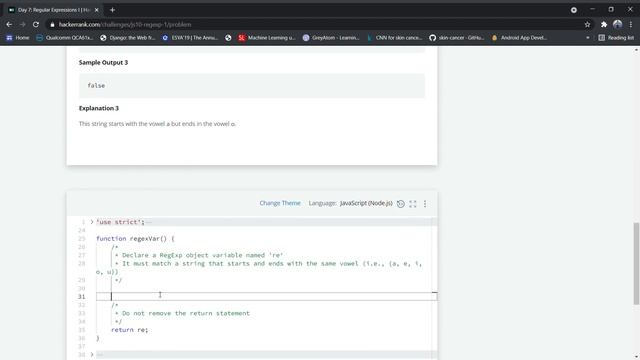The height and width of the screenshot is (360, 640).
Task: Open the Chrome extensions puzzle icon
Action: coord(604,24)
